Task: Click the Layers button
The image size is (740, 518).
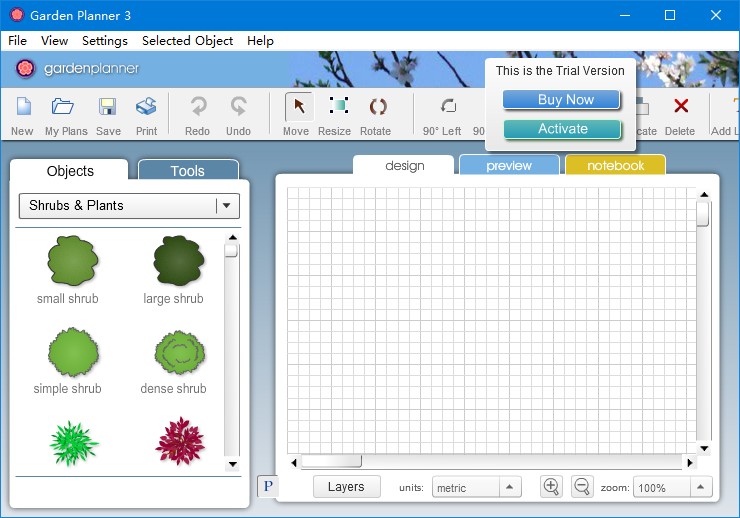Action: tap(346, 487)
